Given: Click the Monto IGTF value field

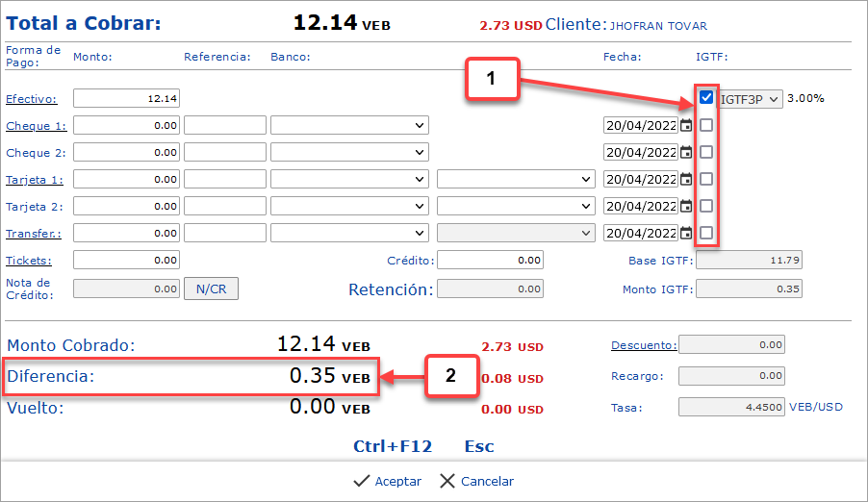Looking at the screenshot, I should coord(749,289).
